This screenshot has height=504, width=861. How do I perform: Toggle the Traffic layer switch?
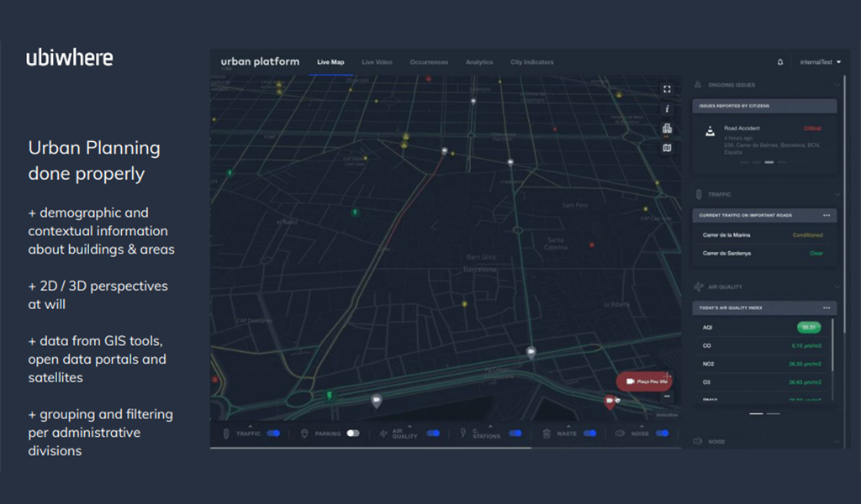point(273,433)
